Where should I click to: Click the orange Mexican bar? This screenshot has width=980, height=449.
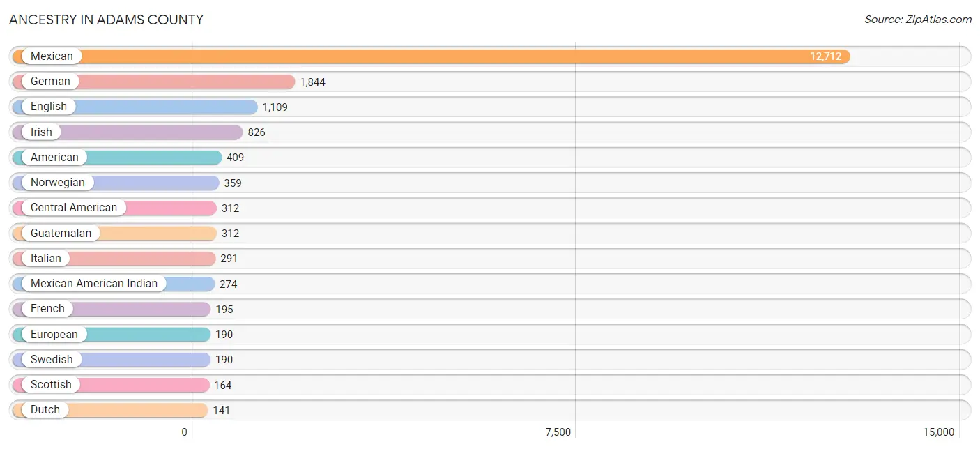click(431, 56)
